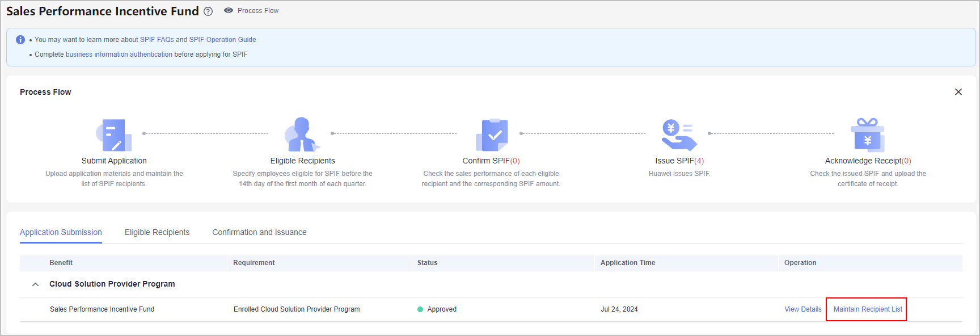Viewport: 980px width, 336px height.
Task: Toggle the Process Flow eye icon
Action: click(229, 11)
